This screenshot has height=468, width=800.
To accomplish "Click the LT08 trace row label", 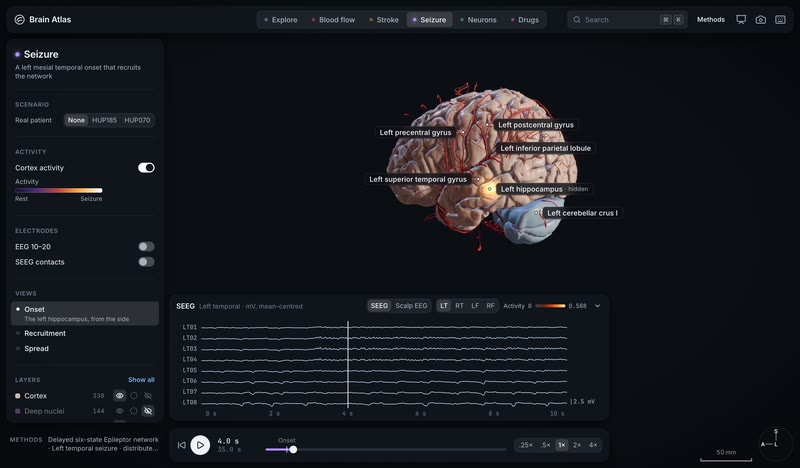I will [190, 402].
